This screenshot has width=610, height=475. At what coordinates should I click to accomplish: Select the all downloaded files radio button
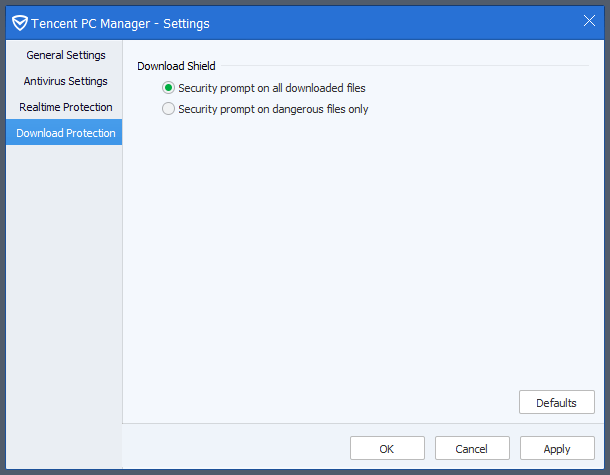(168, 88)
